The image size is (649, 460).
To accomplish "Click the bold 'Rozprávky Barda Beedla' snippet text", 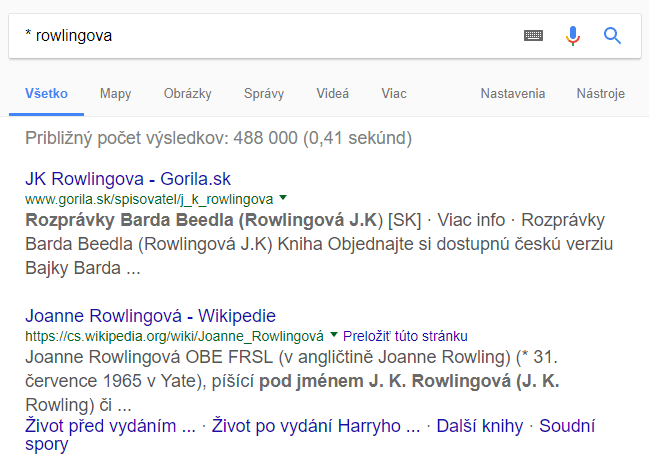I will (x=130, y=220).
